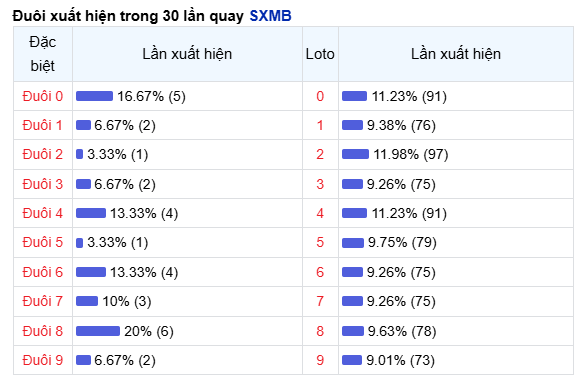Select the Đuôi 8 row label

pyautogui.click(x=43, y=331)
